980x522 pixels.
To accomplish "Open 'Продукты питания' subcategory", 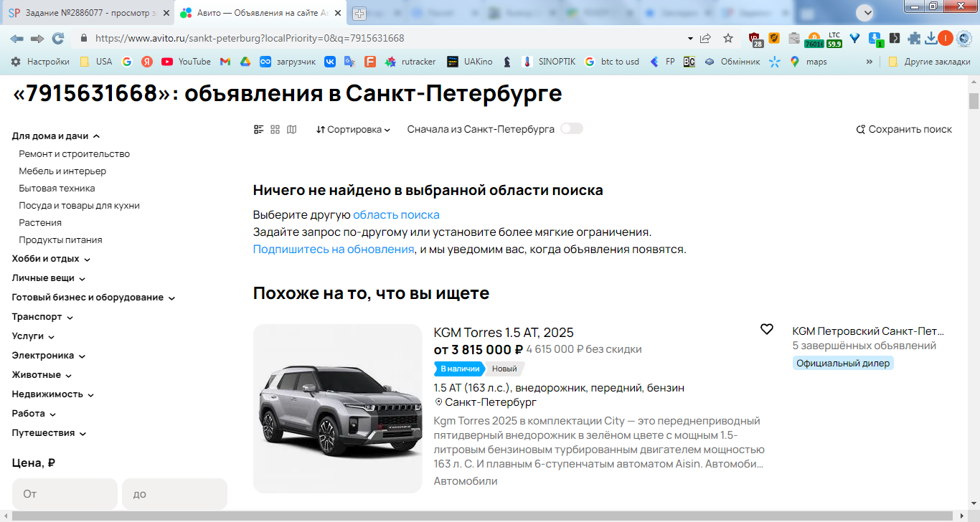I will click(x=61, y=240).
